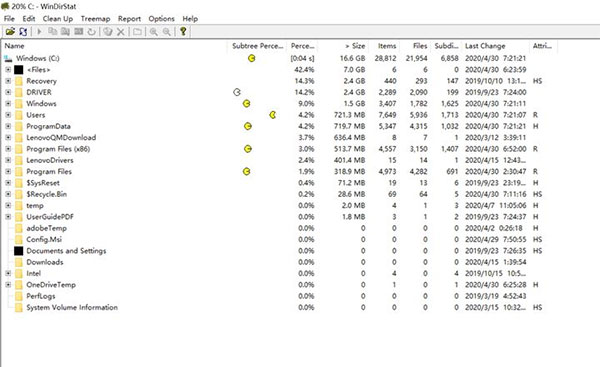The image size is (600, 367).
Task: Select the System Volume Information folder
Action: pyautogui.click(x=72, y=307)
